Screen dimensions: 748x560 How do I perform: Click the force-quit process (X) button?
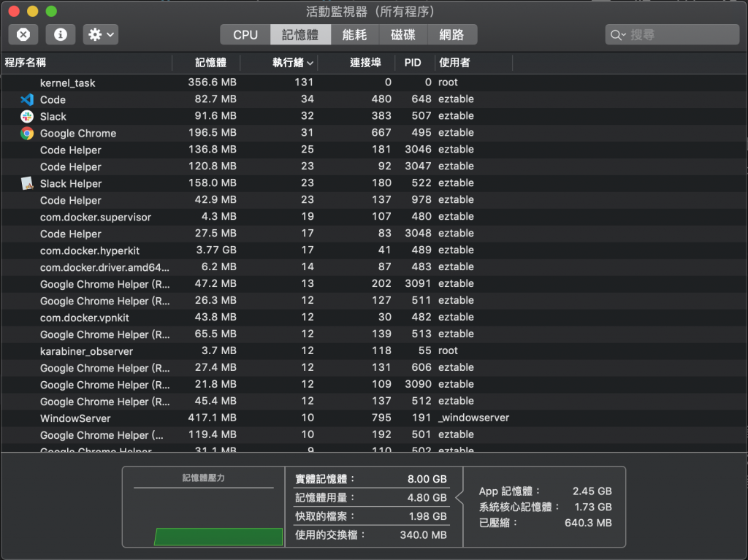tap(23, 34)
